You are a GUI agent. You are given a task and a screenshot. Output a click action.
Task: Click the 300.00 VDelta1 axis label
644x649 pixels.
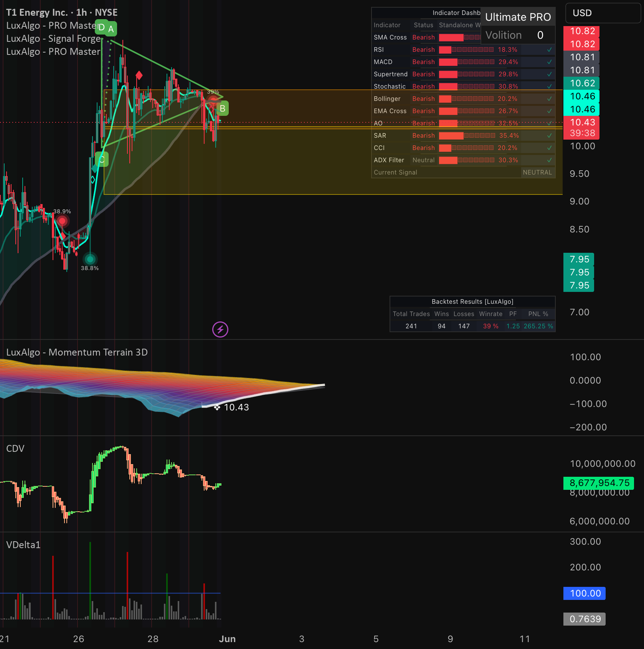point(585,542)
